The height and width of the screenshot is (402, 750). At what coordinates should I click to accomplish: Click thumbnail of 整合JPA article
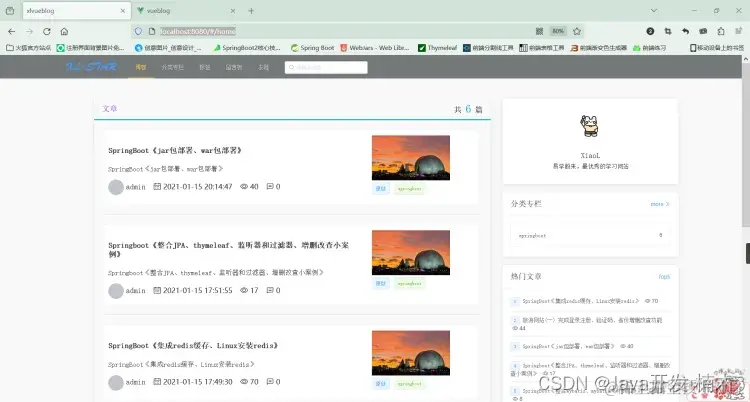411,253
